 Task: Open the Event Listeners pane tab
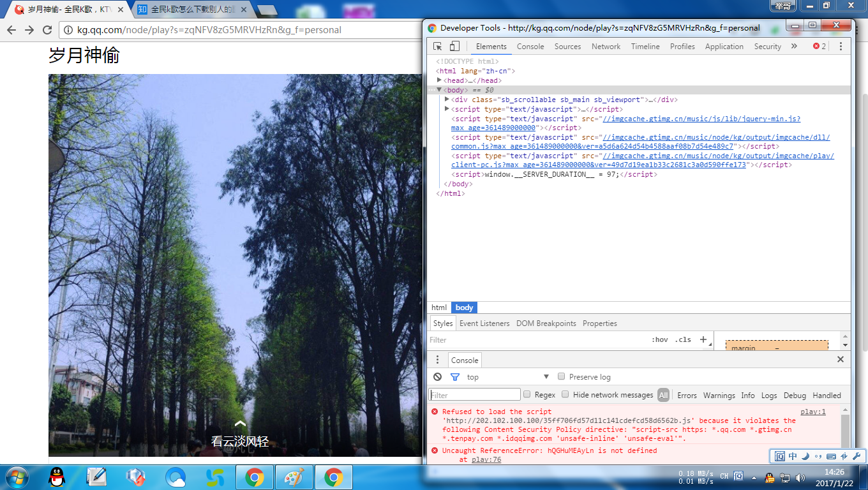pyautogui.click(x=484, y=323)
